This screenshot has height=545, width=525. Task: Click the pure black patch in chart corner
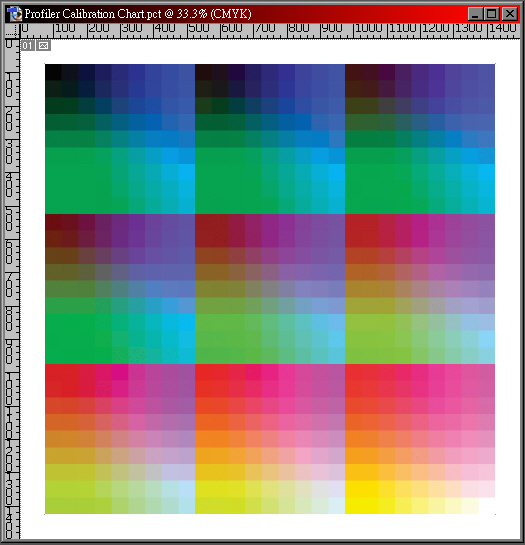click(x=53, y=72)
